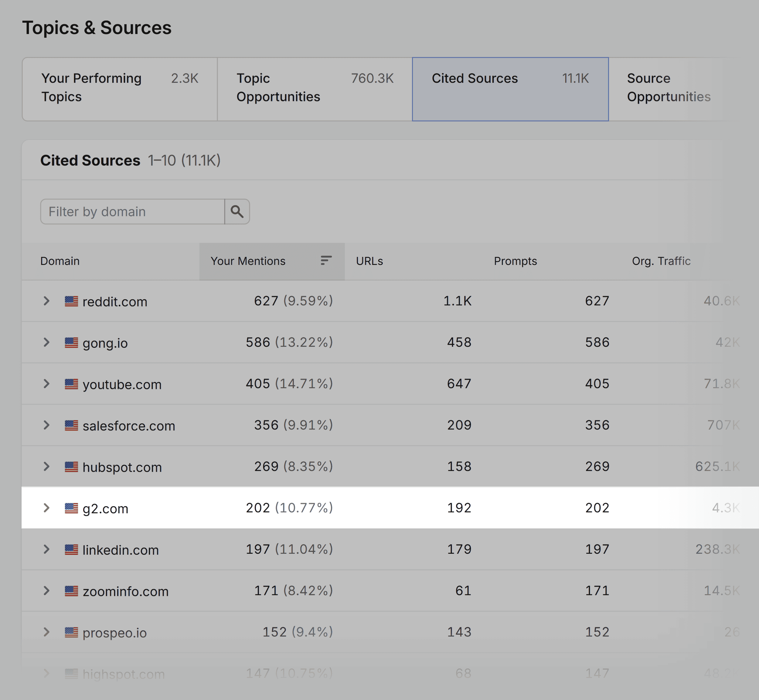Screen dimensions: 759x700
Task: Select the Cited Sources tab
Action: [510, 89]
